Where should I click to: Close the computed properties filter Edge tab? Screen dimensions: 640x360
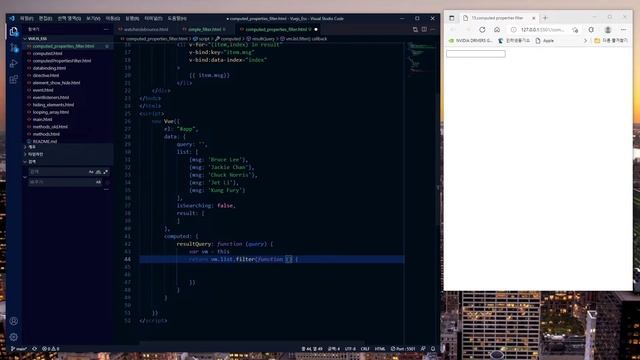(533, 18)
